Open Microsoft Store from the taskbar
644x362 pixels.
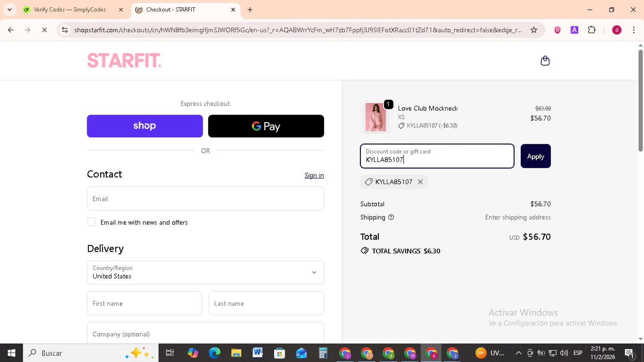(x=279, y=353)
